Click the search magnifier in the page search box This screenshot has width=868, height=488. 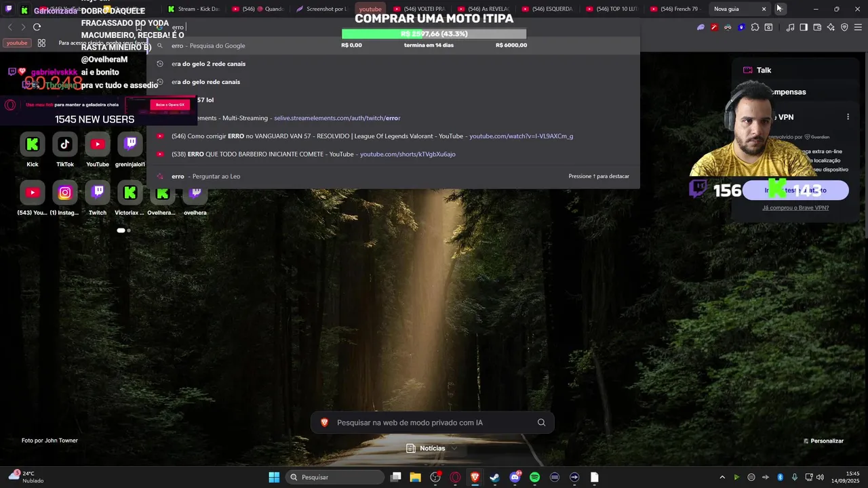(x=541, y=422)
